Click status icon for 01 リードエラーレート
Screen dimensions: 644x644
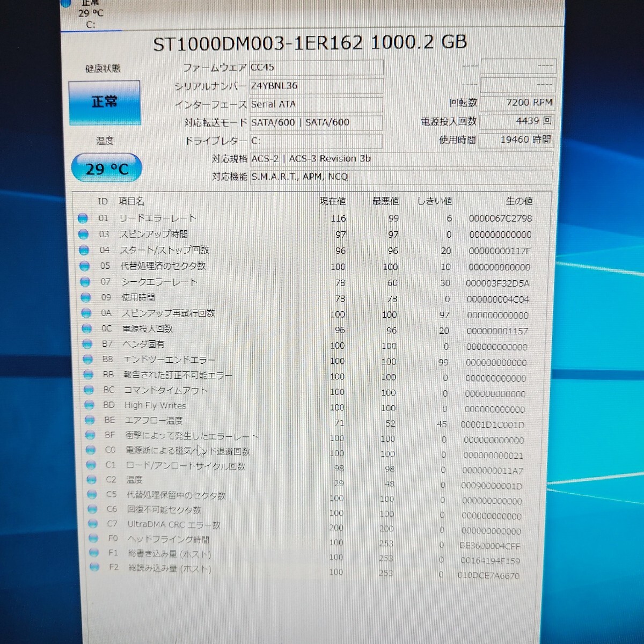(83, 218)
